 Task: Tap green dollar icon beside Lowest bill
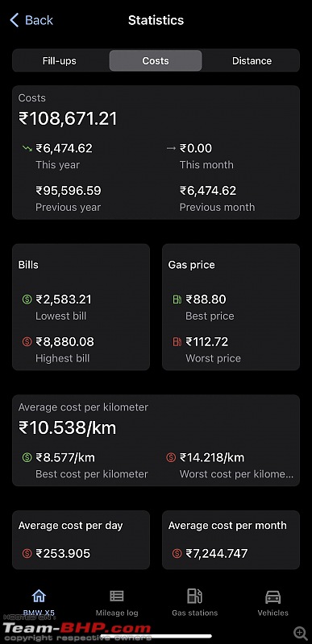point(27,299)
